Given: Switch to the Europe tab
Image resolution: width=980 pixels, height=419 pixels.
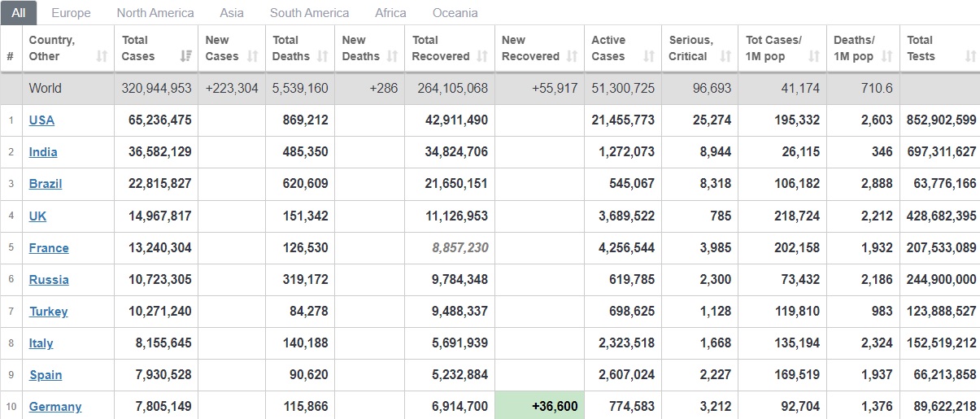Looking at the screenshot, I should pyautogui.click(x=71, y=13).
